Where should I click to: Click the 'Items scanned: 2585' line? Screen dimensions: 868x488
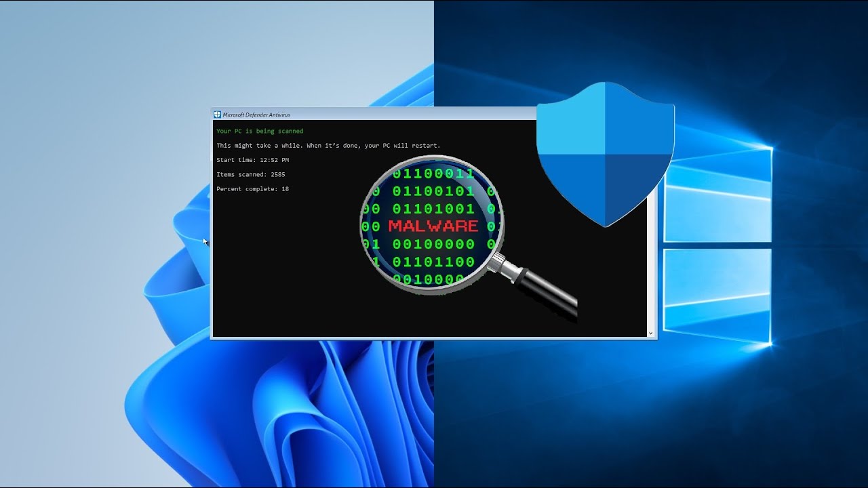point(251,174)
